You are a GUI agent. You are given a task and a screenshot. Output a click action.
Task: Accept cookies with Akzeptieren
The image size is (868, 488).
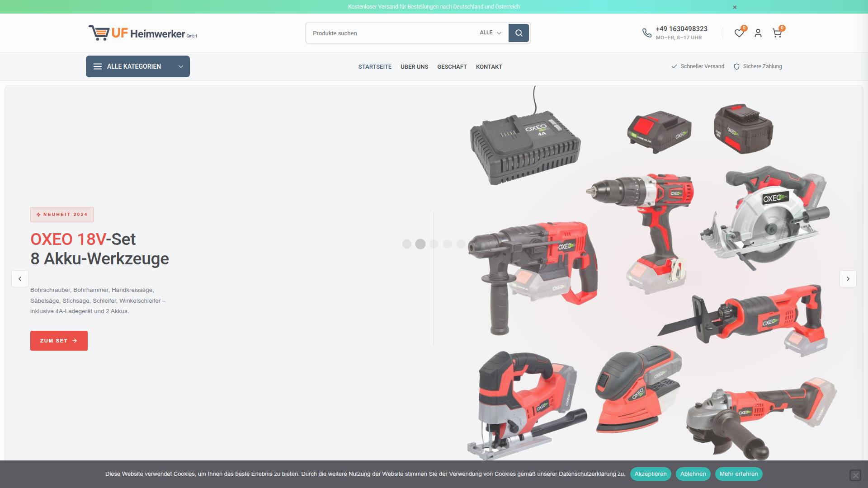point(651,474)
